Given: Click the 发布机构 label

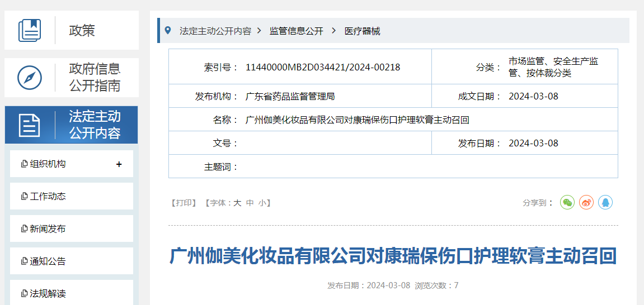Looking at the screenshot, I should click(217, 97).
